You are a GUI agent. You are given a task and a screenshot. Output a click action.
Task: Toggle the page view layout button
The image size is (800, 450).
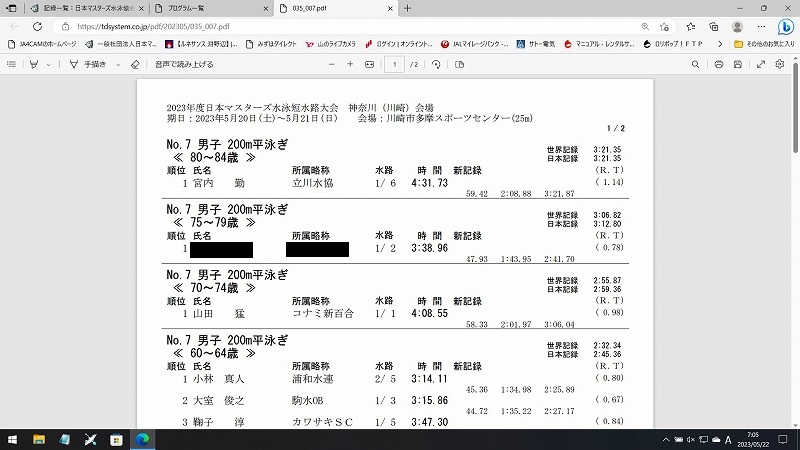click(461, 64)
